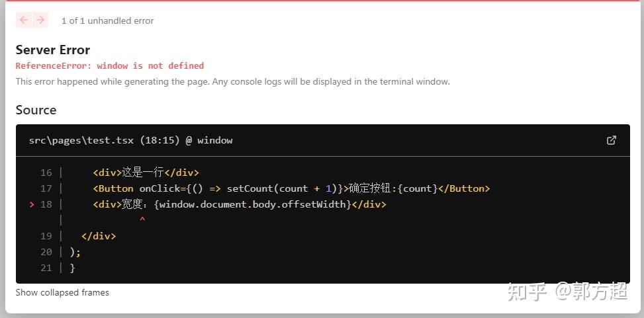Screen dimensions: 644x318
Task: Click the src\pages\test.tsx file path
Action: point(81,140)
